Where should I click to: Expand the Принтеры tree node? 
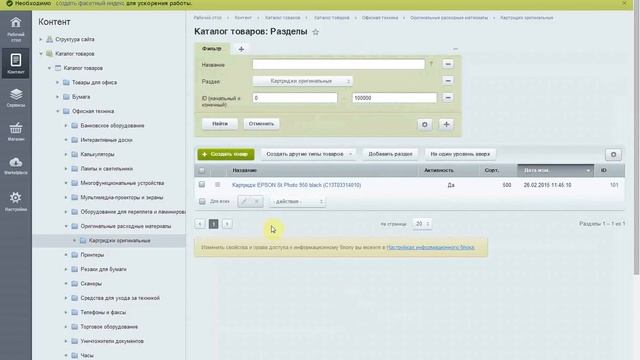[x=66, y=255]
